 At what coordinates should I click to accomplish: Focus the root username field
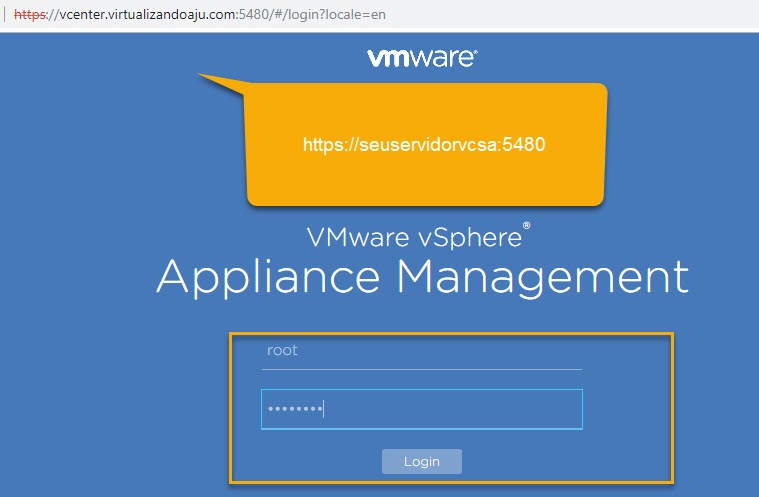pos(421,351)
